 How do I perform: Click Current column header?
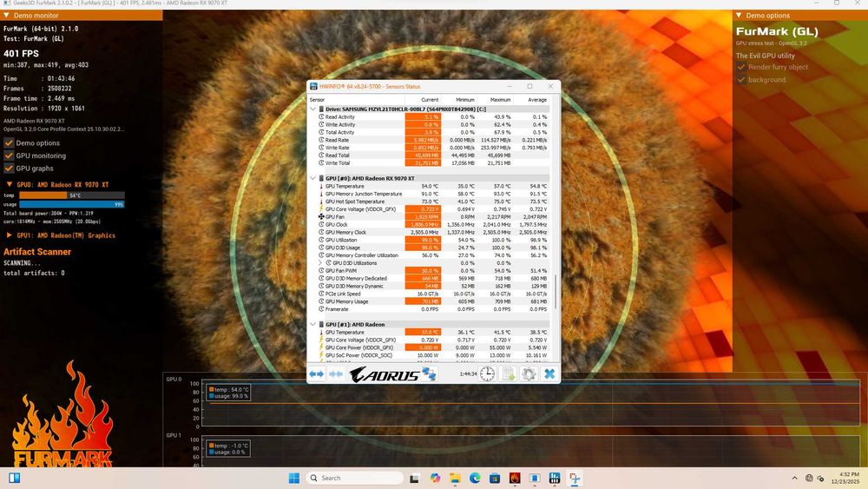pos(430,100)
